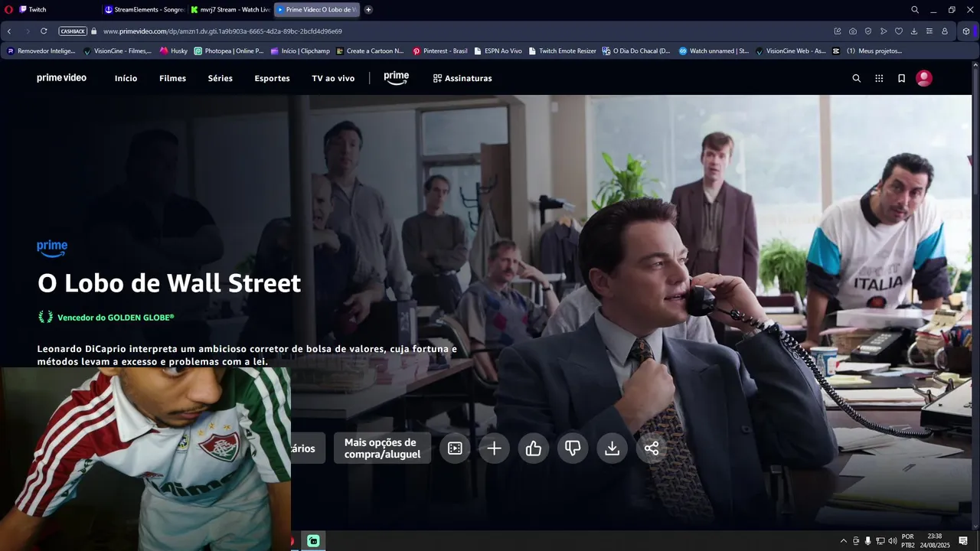Add O Lobo de Wall Street to watchlist
This screenshot has width=980, height=551.
(x=495, y=448)
